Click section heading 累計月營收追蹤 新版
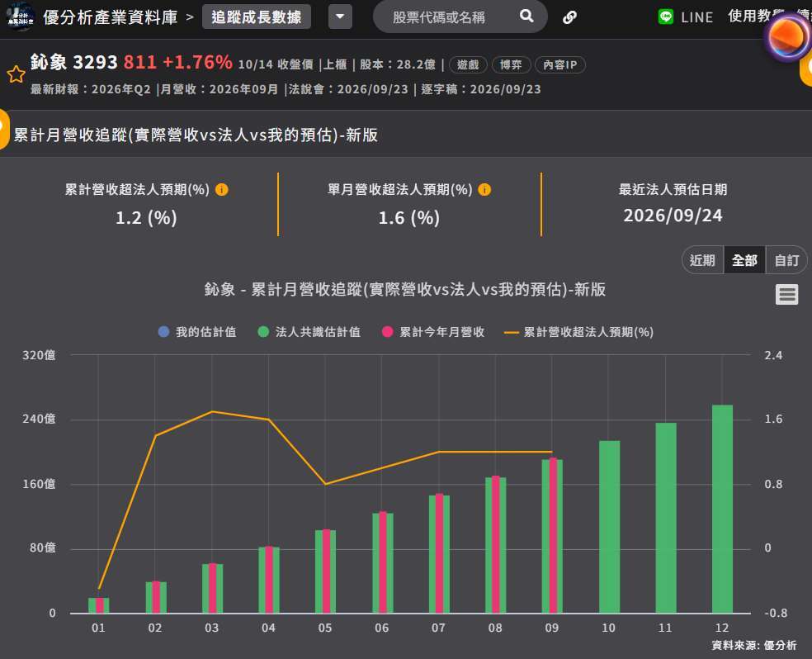The height and width of the screenshot is (659, 812). click(196, 135)
